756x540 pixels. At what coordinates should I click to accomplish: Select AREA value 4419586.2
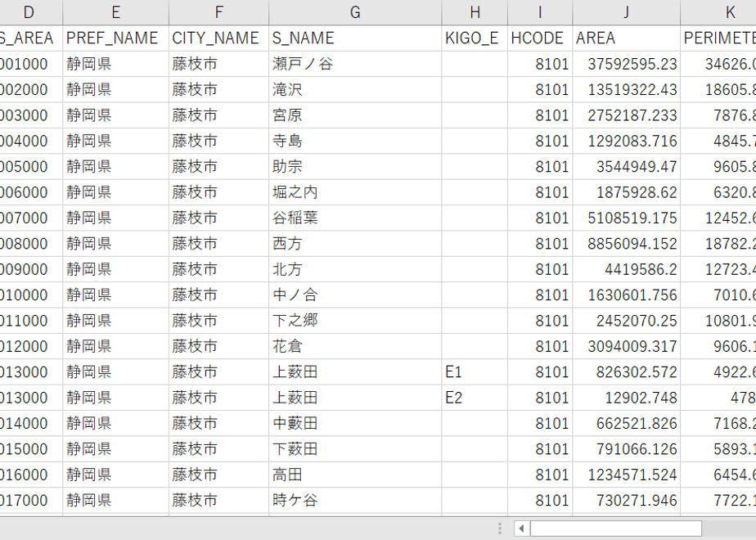click(626, 269)
